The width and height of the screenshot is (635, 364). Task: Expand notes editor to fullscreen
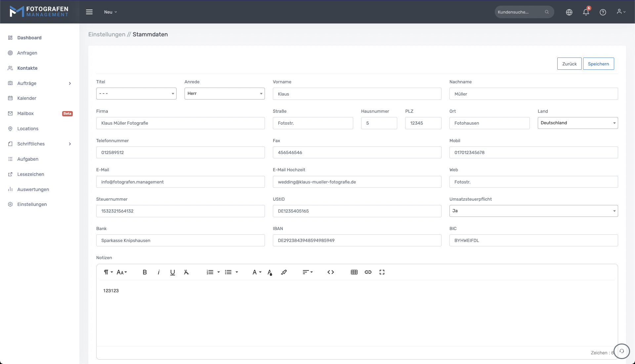382,272
